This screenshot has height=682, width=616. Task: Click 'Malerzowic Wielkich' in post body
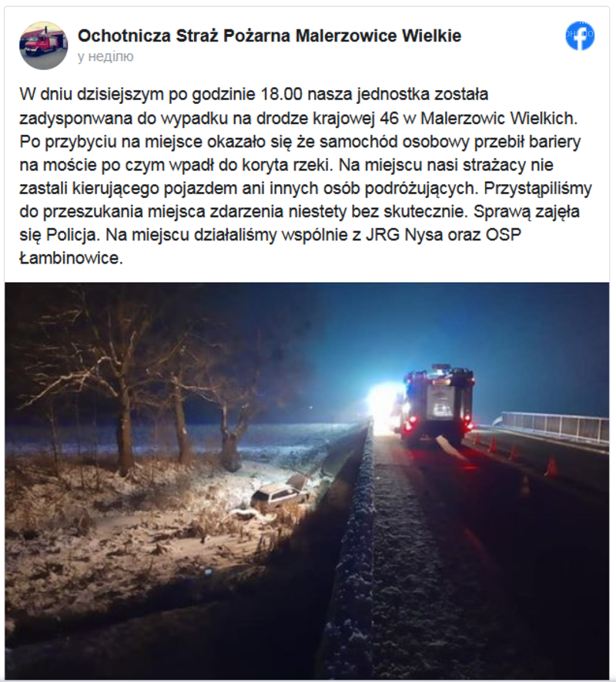pos(500,119)
